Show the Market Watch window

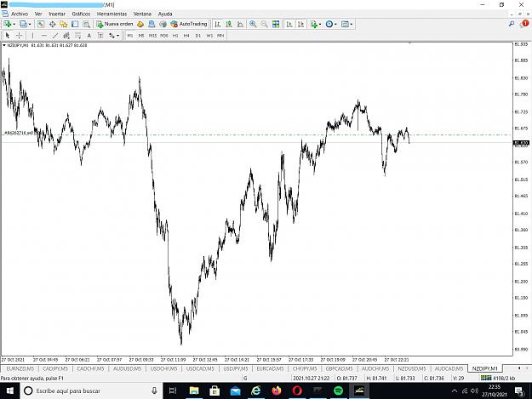41,24
